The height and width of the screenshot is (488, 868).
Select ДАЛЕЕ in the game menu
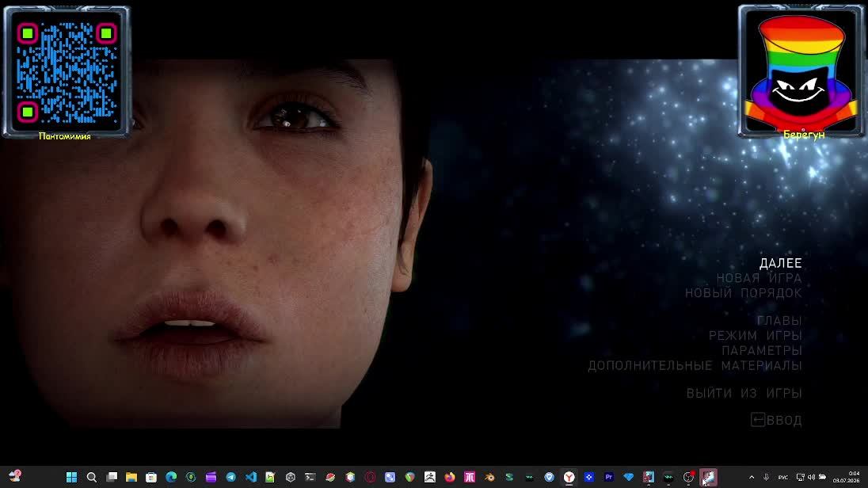point(780,263)
